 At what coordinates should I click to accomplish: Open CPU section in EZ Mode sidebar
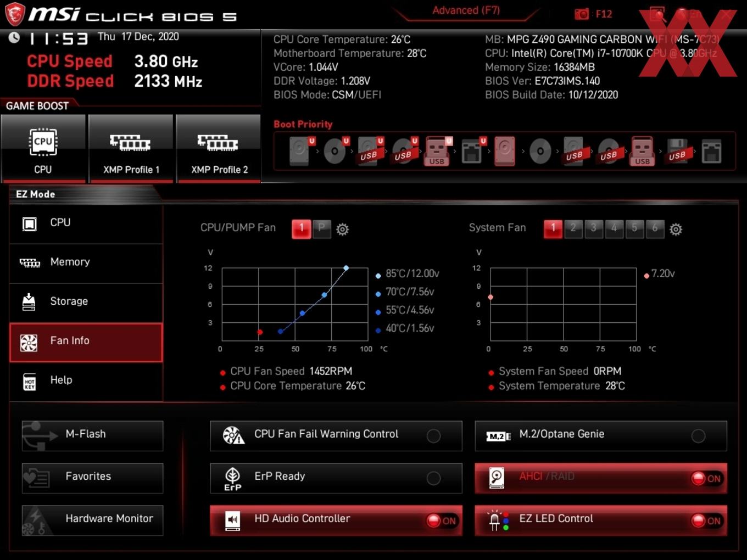coord(86,223)
